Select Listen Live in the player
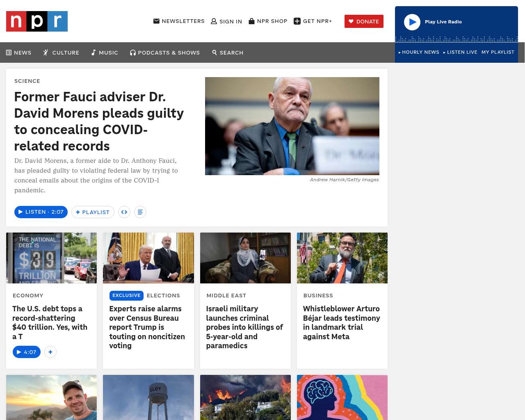 (x=460, y=52)
